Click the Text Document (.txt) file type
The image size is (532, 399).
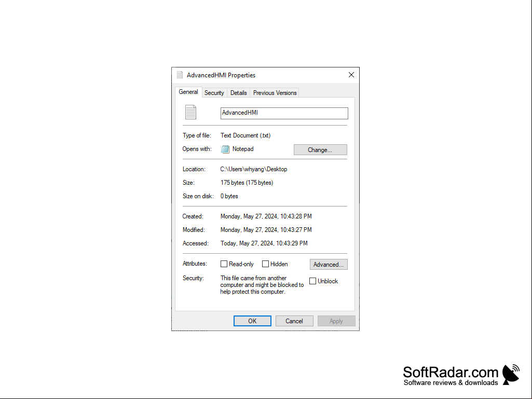pos(245,135)
